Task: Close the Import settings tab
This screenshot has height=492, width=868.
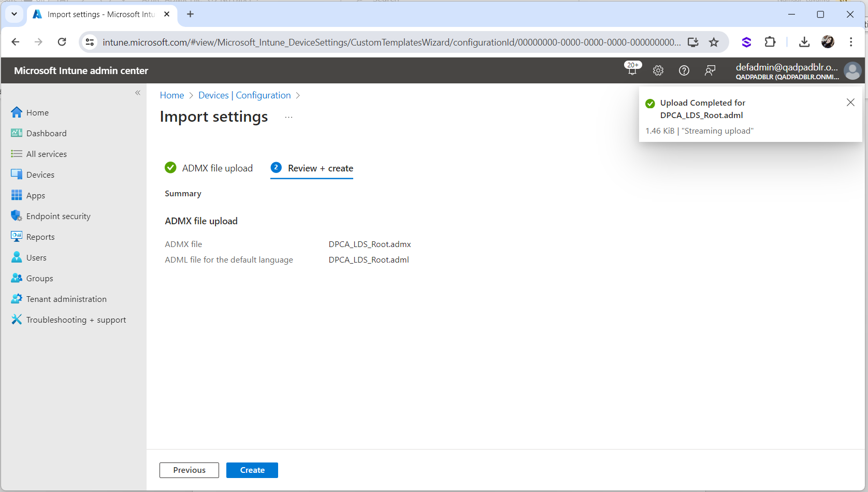Action: click(x=167, y=14)
